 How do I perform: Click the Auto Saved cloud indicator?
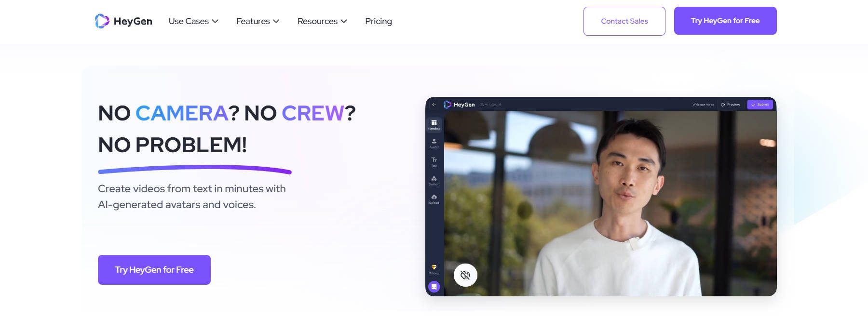coord(490,105)
